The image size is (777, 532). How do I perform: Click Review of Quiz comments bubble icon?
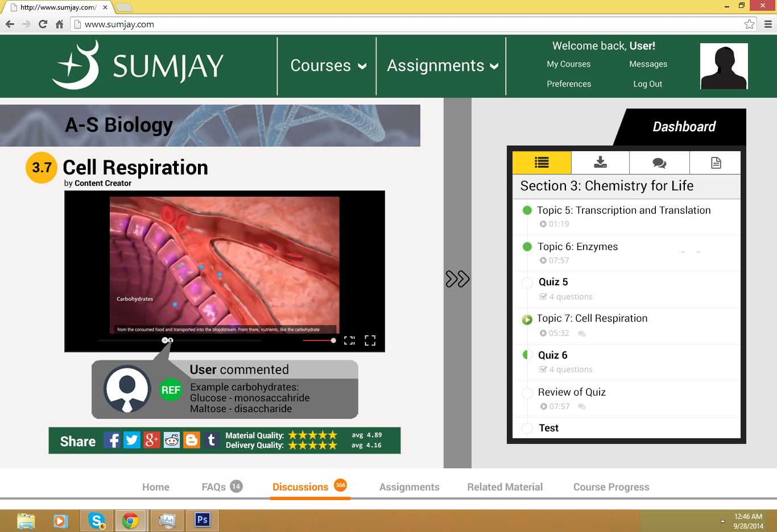point(581,406)
